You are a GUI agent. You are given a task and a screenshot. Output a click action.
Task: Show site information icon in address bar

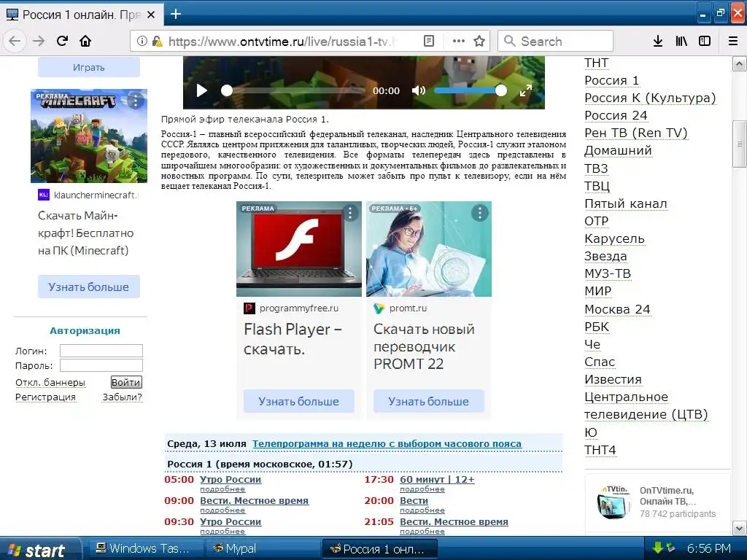[x=142, y=42]
